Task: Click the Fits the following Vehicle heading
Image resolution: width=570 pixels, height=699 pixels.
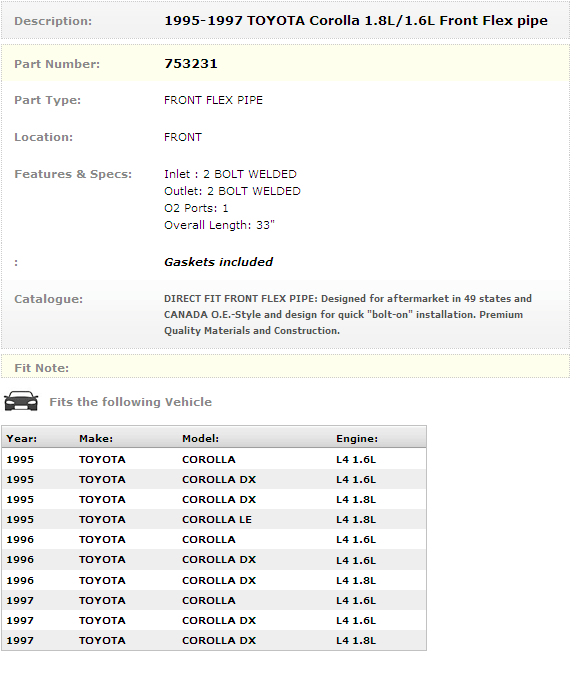Action: click(131, 402)
